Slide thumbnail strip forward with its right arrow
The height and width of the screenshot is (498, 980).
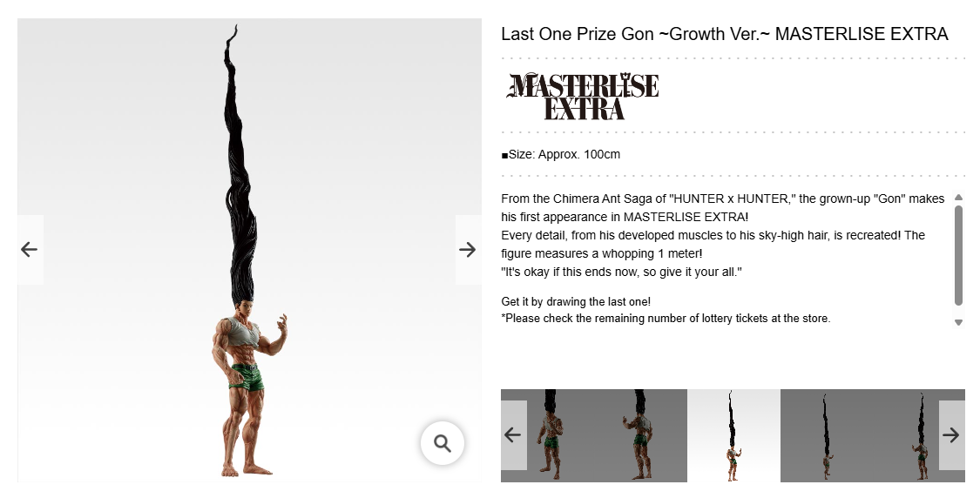pos(952,435)
